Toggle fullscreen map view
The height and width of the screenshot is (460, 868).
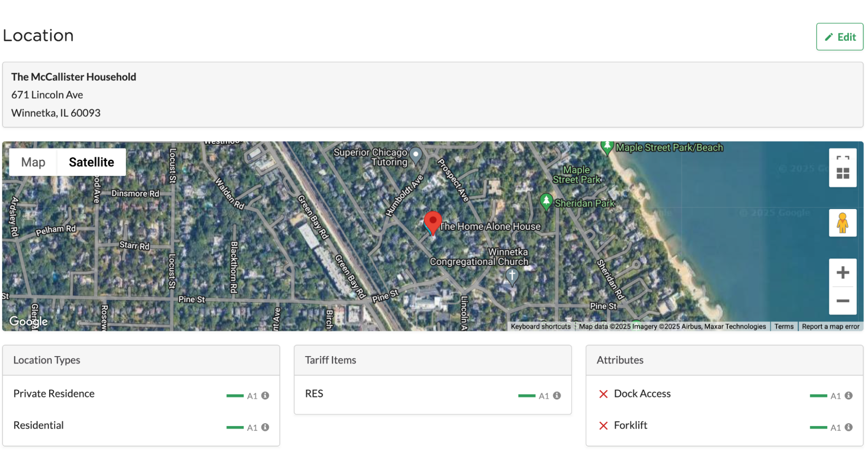coord(842,158)
